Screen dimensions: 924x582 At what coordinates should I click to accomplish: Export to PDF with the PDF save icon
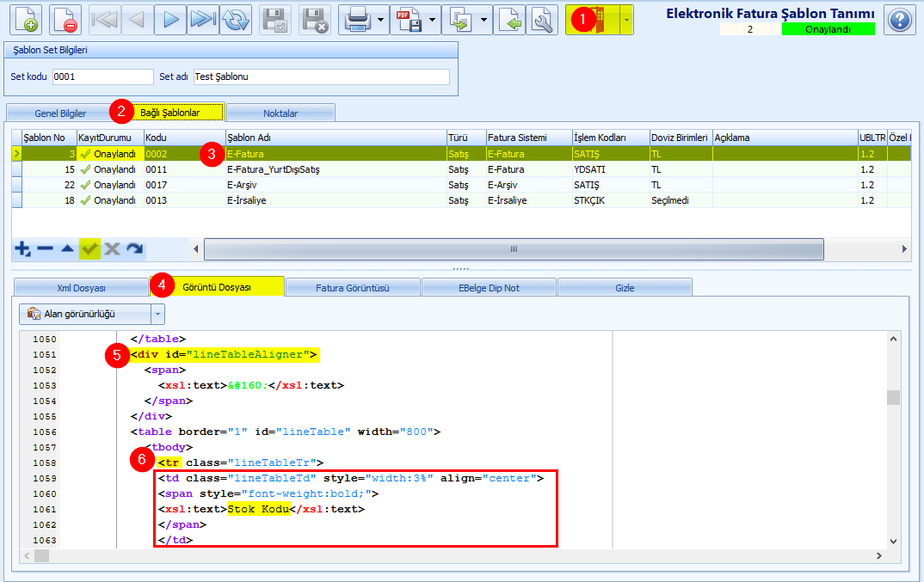[x=409, y=20]
